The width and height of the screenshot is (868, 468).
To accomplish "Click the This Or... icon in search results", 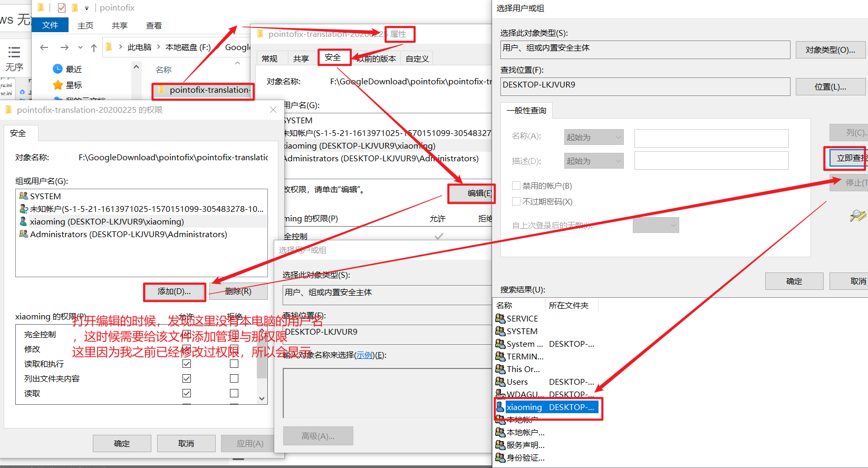I will pos(500,369).
